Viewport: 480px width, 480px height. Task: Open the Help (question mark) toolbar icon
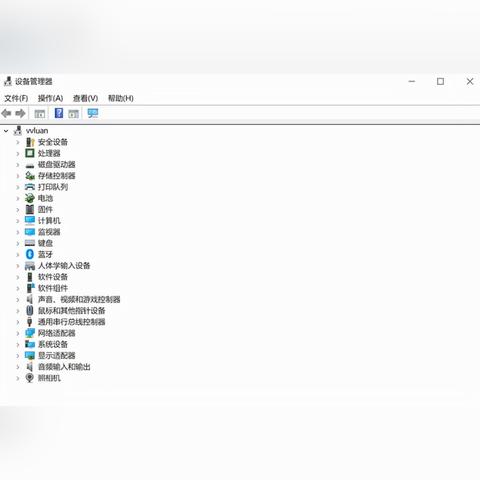click(59, 113)
